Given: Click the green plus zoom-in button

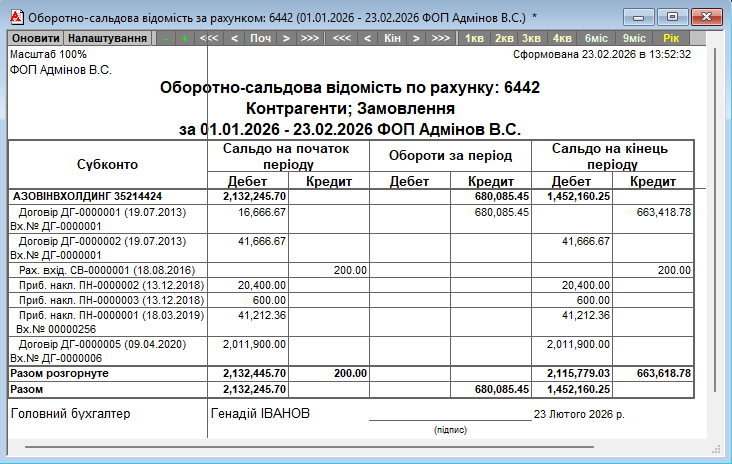Looking at the screenshot, I should [184, 38].
